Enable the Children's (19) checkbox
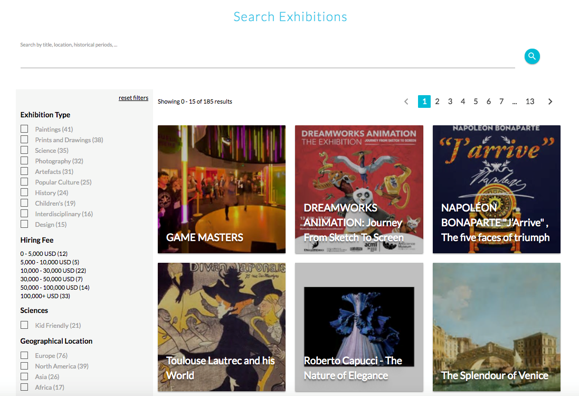Image resolution: width=579 pixels, height=396 pixels. click(24, 203)
